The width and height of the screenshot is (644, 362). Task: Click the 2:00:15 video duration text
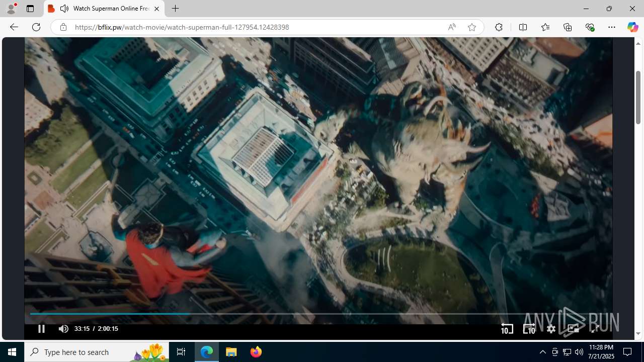point(108,329)
